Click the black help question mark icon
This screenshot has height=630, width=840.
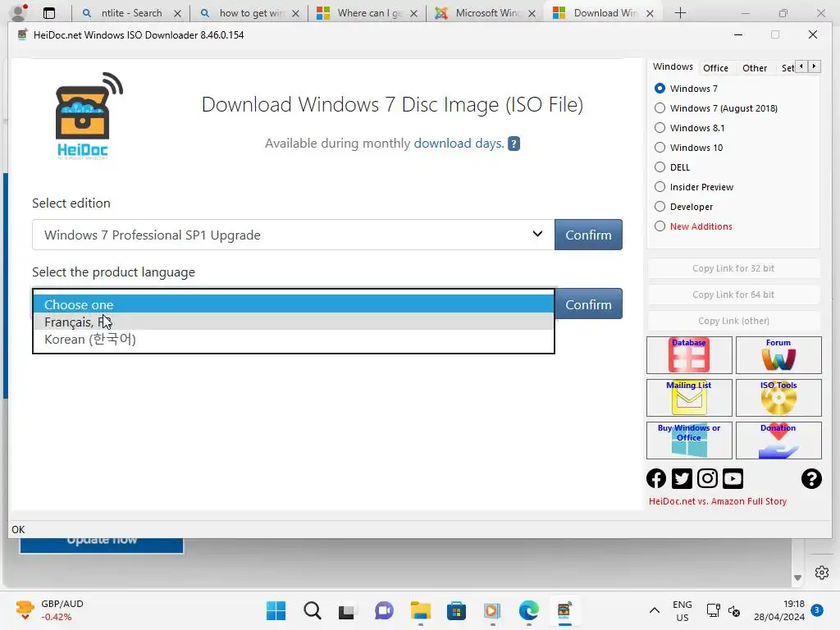click(811, 478)
